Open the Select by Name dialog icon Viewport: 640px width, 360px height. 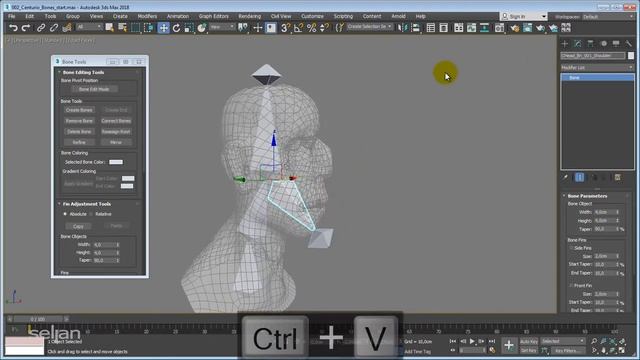pos(122,28)
